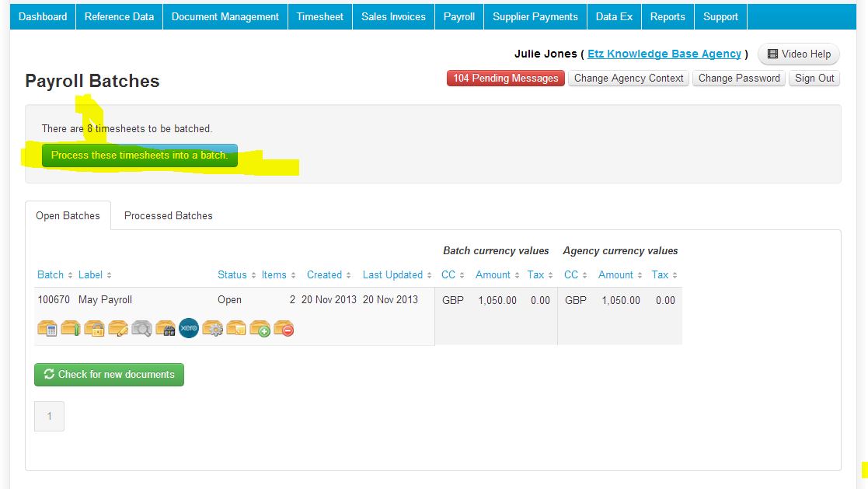This screenshot has width=868, height=489.
Task: Go to page 1 of batches
Action: coord(49,416)
